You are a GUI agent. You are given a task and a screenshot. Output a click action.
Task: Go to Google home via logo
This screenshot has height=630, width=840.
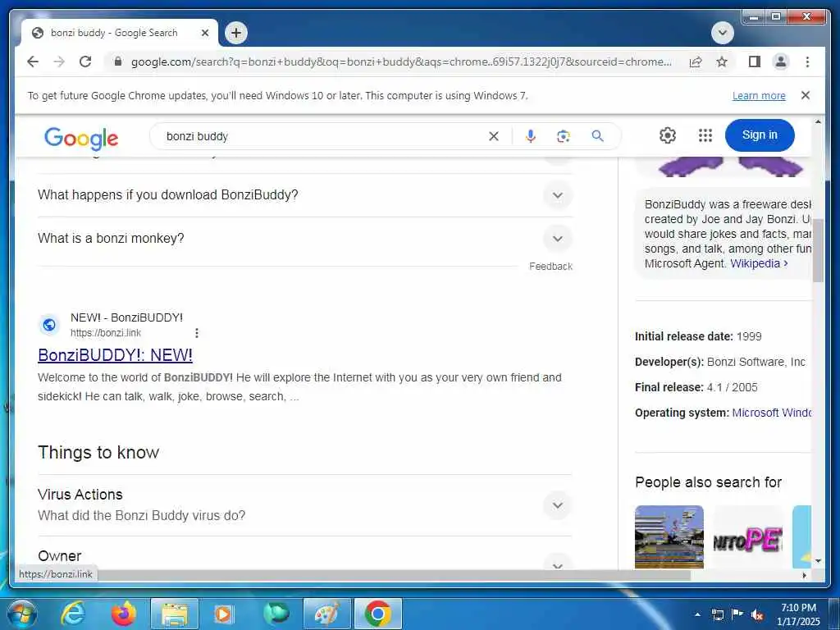(81, 138)
